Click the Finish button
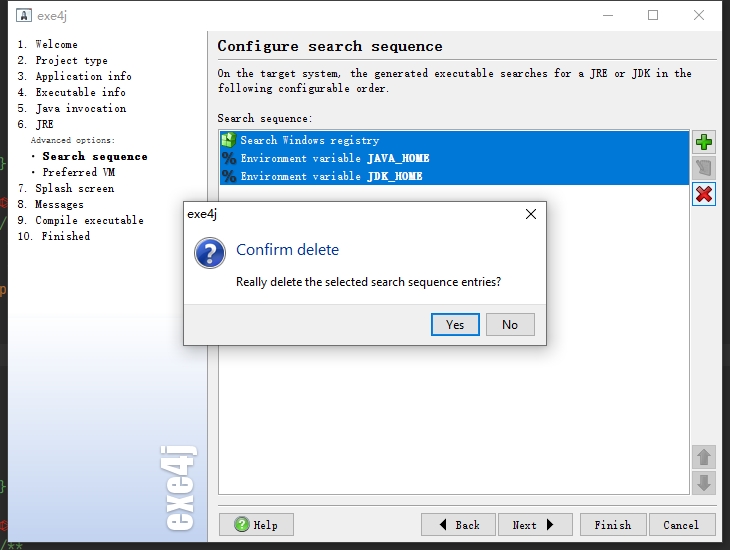The image size is (730, 550). (x=612, y=525)
